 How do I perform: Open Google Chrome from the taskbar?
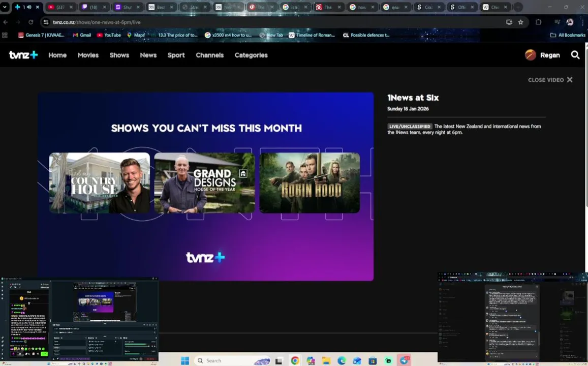(x=295, y=361)
